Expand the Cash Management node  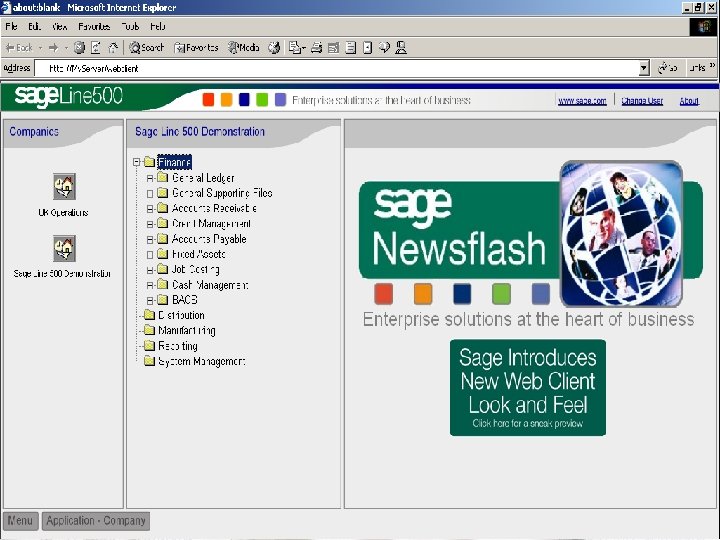pyautogui.click(x=150, y=285)
